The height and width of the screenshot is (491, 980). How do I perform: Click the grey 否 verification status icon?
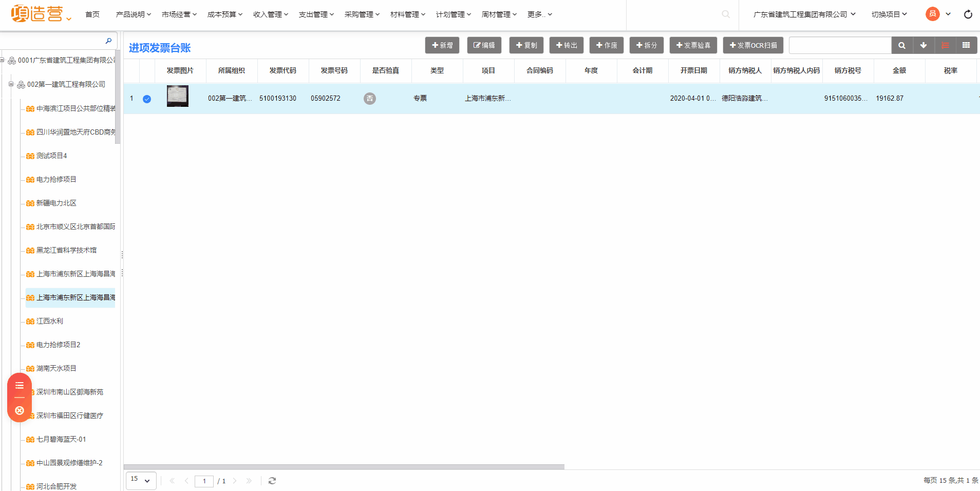coord(370,99)
